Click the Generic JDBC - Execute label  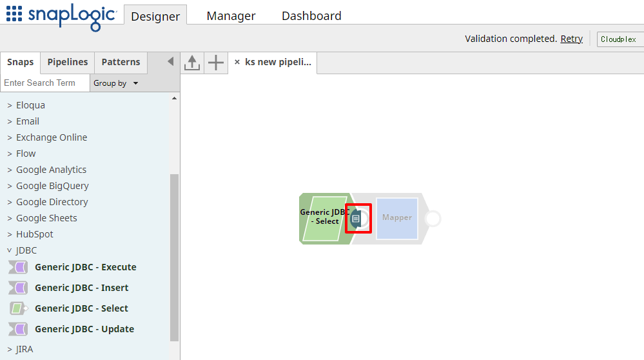tap(86, 267)
